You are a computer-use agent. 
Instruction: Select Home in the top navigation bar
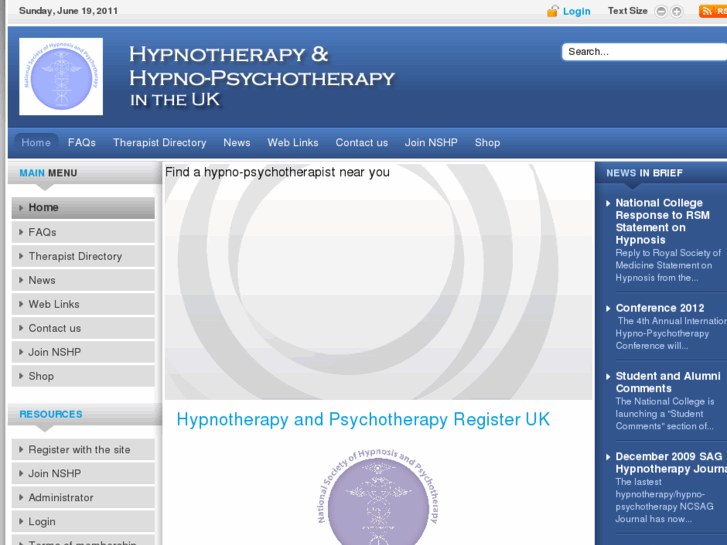[36, 142]
